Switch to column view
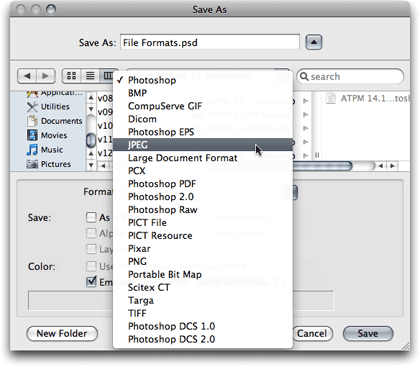The width and height of the screenshot is (420, 367). click(x=107, y=76)
